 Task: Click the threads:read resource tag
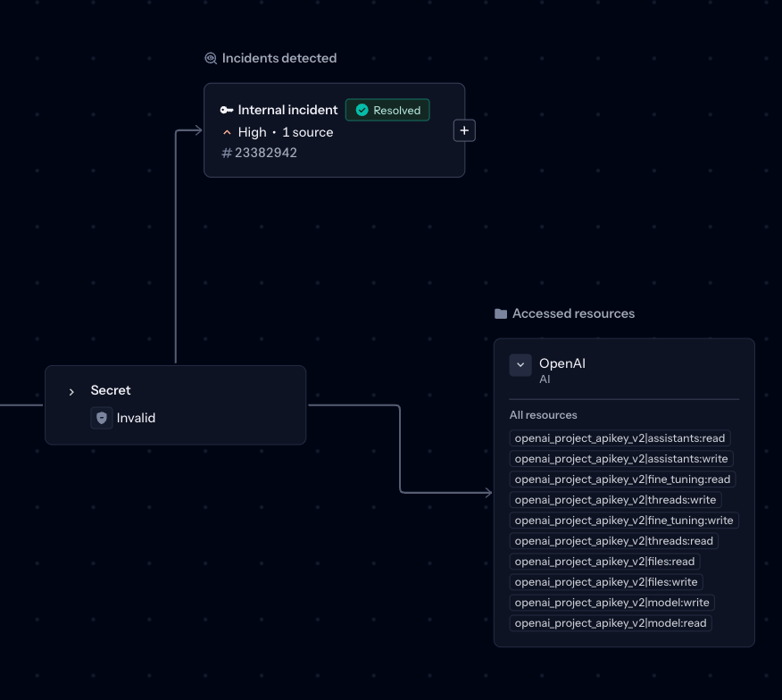tap(614, 541)
